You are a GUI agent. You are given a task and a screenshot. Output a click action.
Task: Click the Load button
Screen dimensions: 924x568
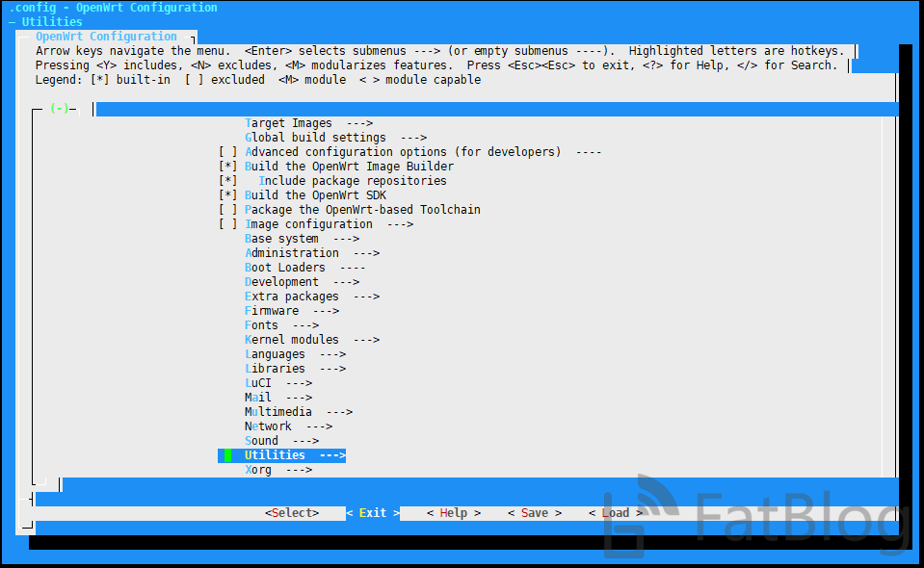tap(616, 513)
